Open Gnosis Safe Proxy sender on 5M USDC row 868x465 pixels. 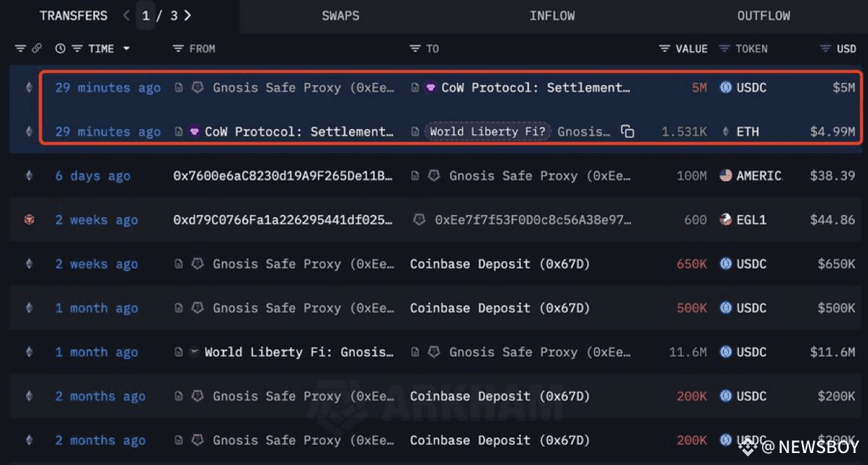click(303, 88)
